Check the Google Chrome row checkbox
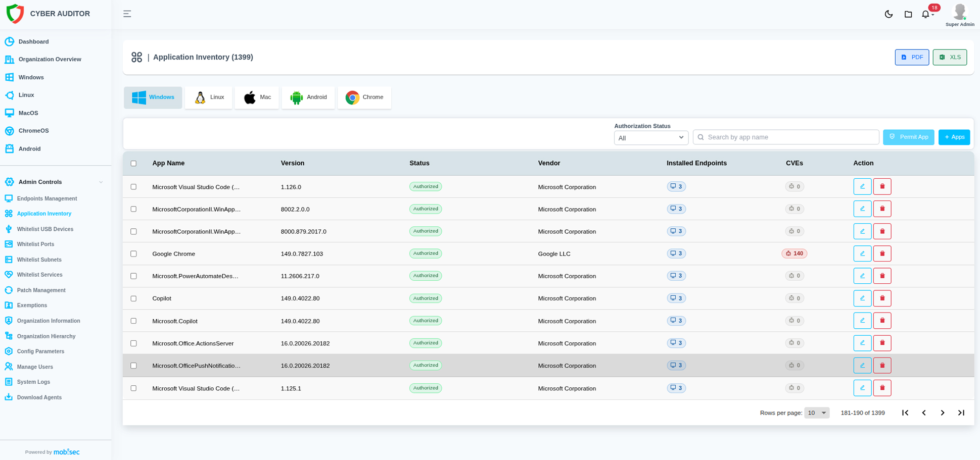Screen dimensions: 980x460 [133, 254]
